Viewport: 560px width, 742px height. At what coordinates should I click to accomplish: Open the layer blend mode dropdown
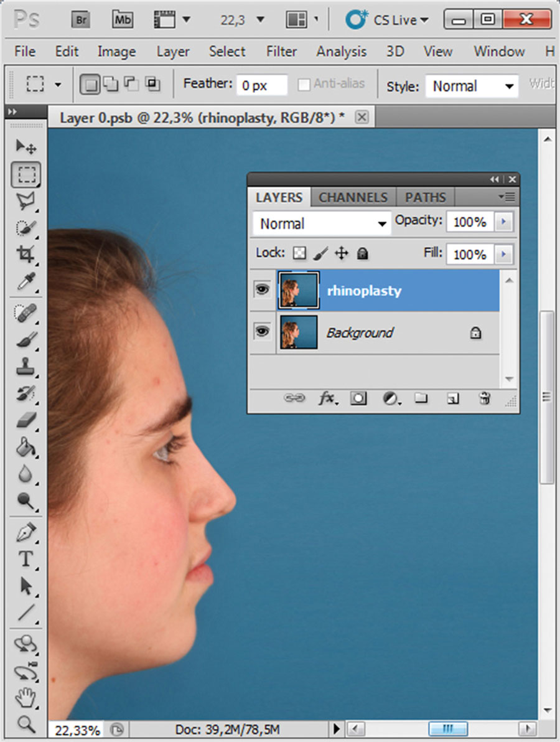[322, 223]
